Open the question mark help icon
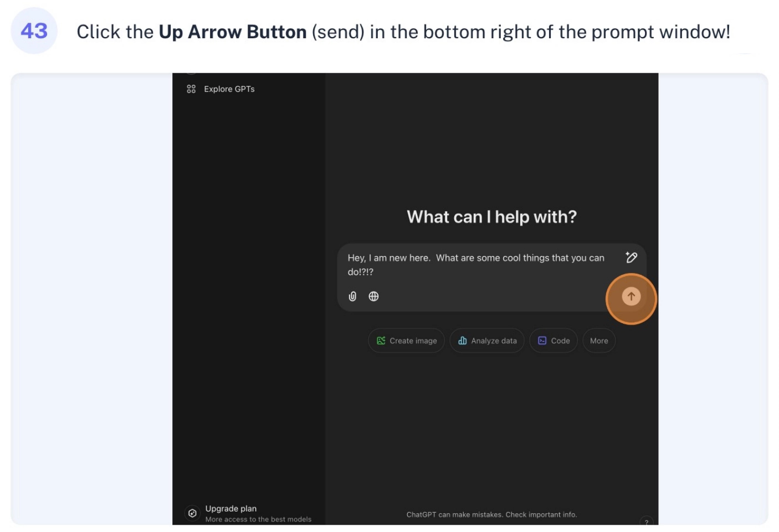779x532 pixels. pos(647,521)
